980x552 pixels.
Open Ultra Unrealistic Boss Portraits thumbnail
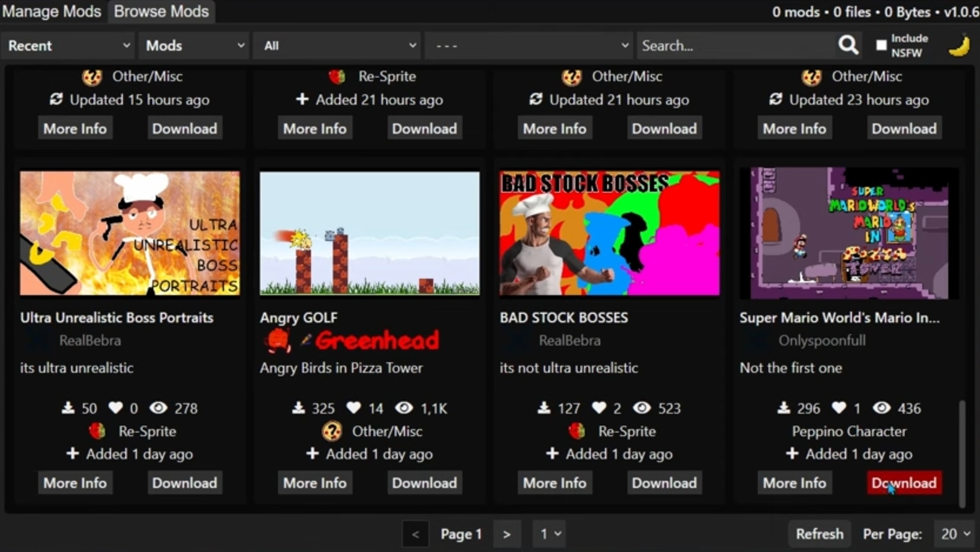pos(130,233)
